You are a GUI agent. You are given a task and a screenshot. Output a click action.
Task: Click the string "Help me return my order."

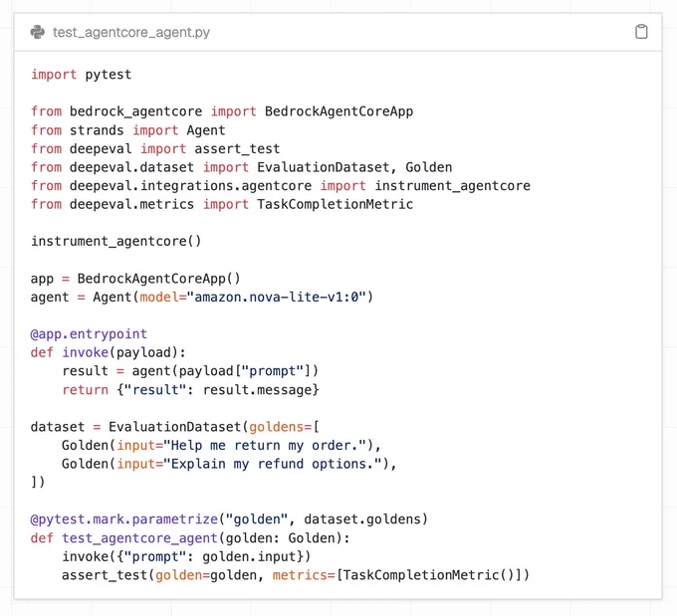pyautogui.click(x=265, y=446)
